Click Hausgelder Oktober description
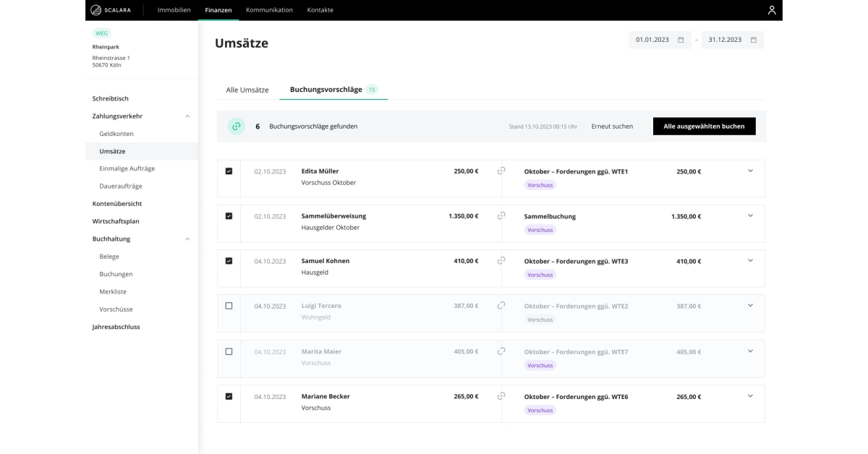 tap(331, 228)
